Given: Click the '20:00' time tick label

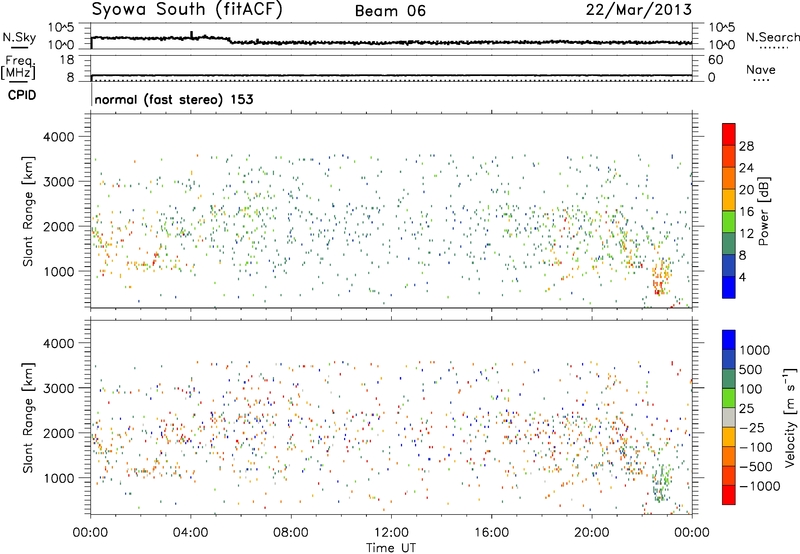Looking at the screenshot, I should 592,533.
